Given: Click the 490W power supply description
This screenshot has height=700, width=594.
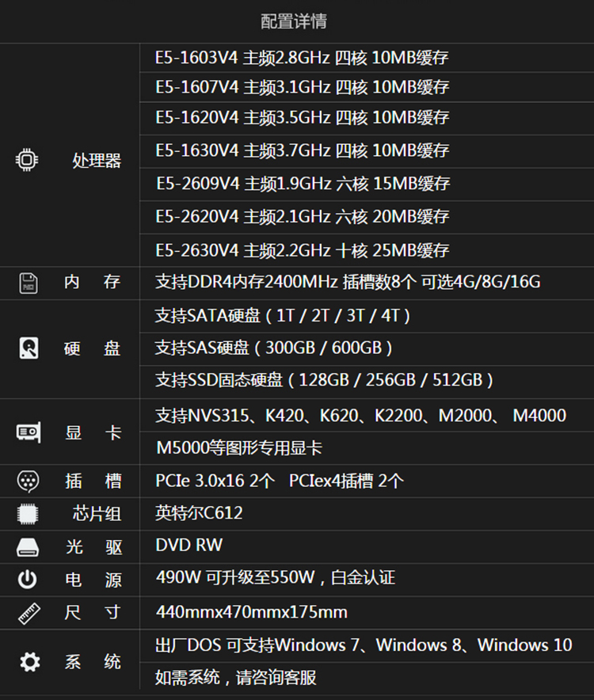Looking at the screenshot, I should 275,578.
